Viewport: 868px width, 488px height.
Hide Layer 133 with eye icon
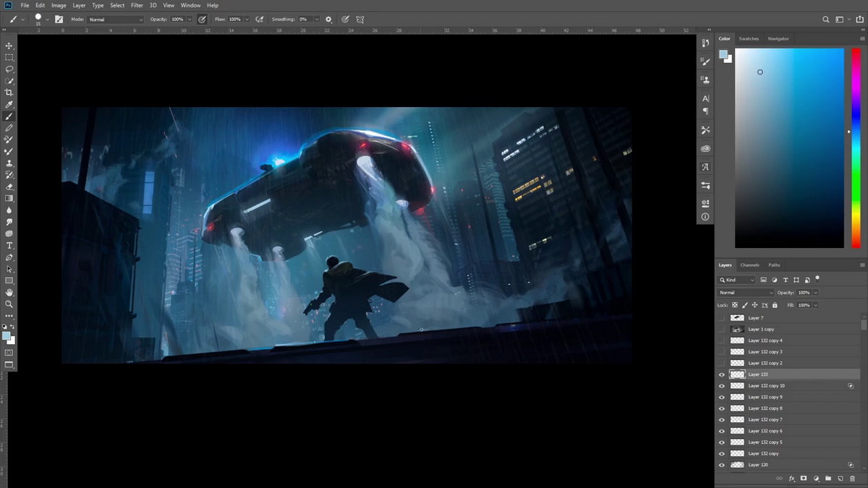[721, 374]
